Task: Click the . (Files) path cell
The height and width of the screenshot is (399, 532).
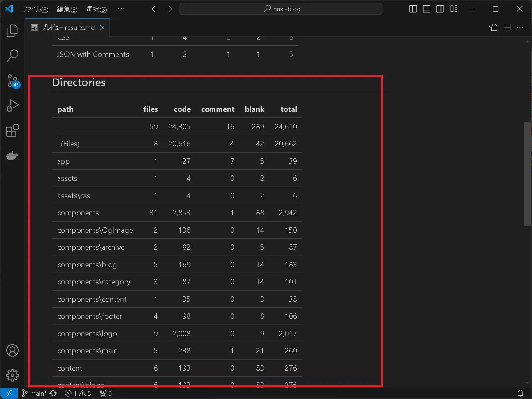Action: click(68, 144)
